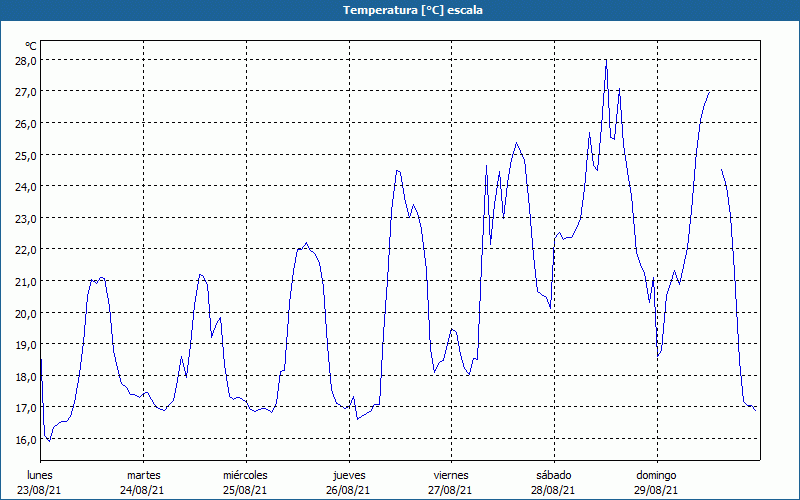The image size is (800, 500).
Task: Click the 29/08/21 date label
Action: coord(656,490)
